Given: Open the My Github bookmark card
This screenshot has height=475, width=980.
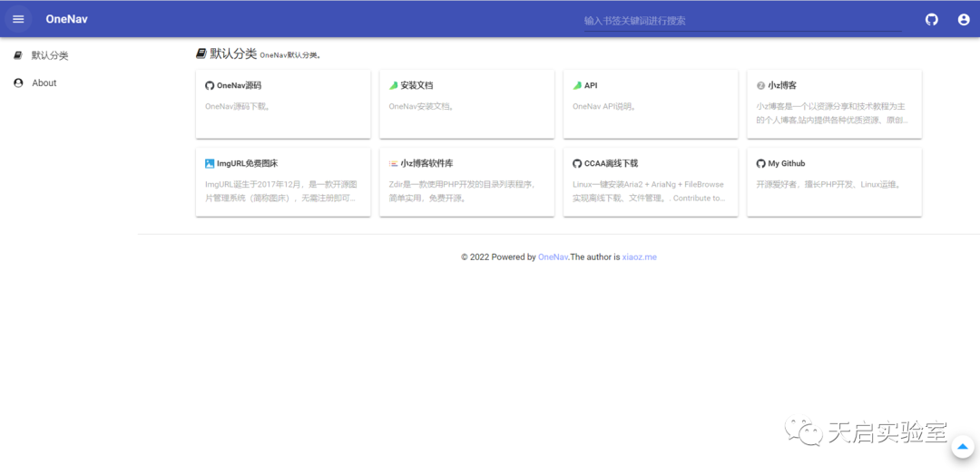Looking at the screenshot, I should (835, 182).
